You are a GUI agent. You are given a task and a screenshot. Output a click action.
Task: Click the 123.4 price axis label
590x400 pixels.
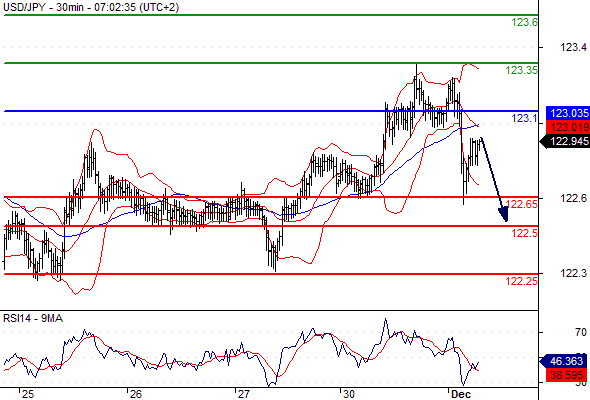point(573,47)
